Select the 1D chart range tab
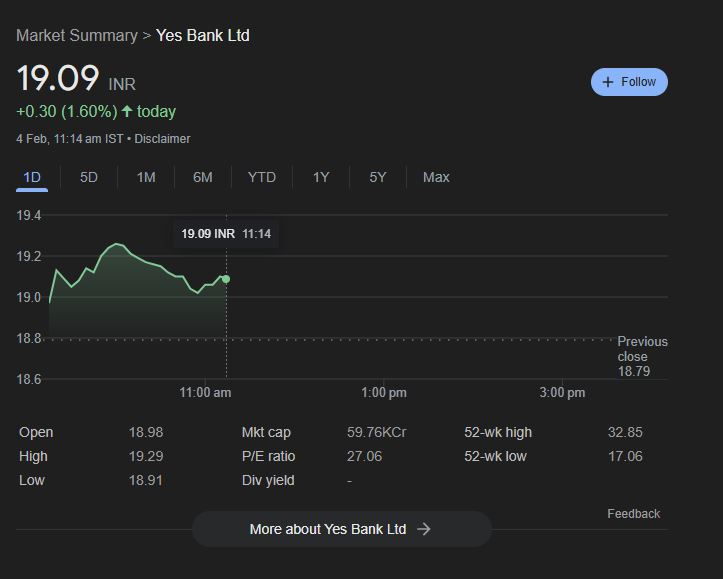 (32, 177)
